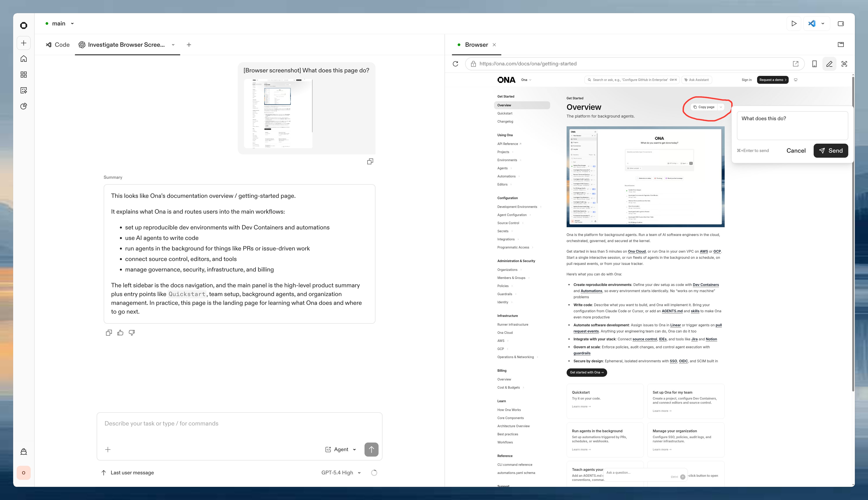
Task: Click the Ona logo in the left sidebar
Action: click(24, 25)
